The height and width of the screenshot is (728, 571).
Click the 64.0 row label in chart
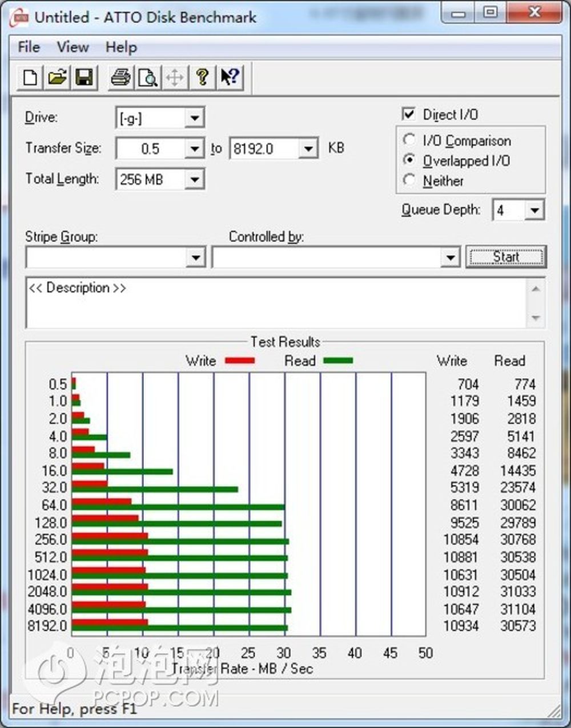54,505
